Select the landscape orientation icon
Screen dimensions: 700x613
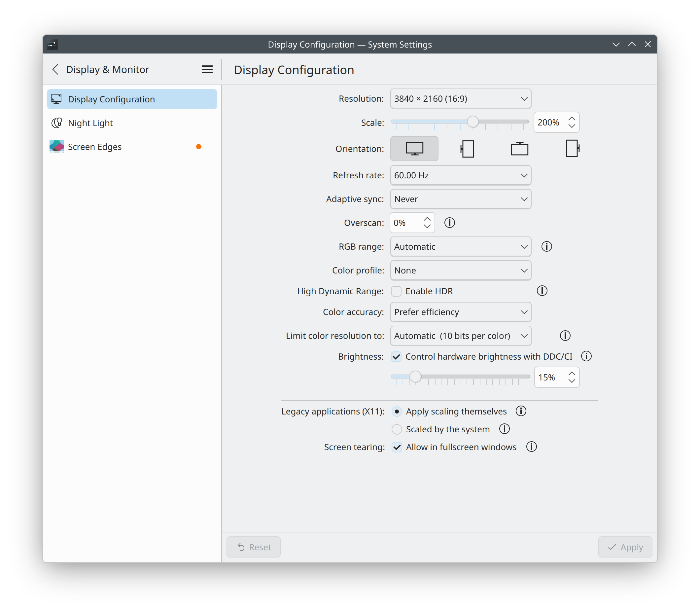[x=414, y=149]
